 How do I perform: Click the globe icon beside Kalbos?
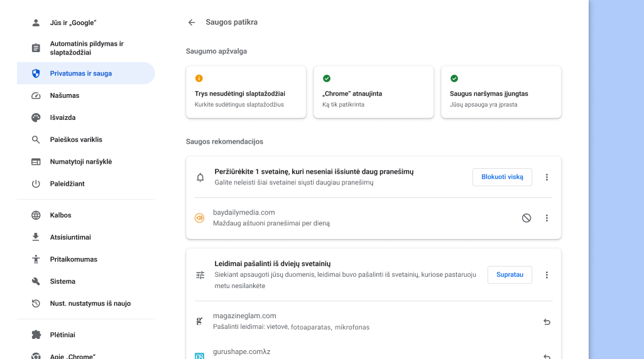[36, 215]
